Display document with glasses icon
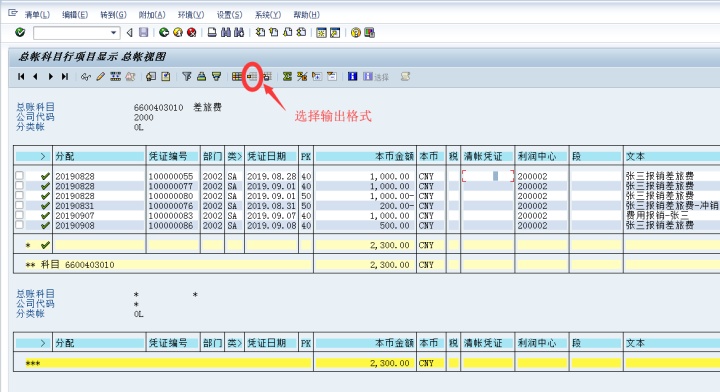The width and height of the screenshot is (720, 392). (85, 77)
